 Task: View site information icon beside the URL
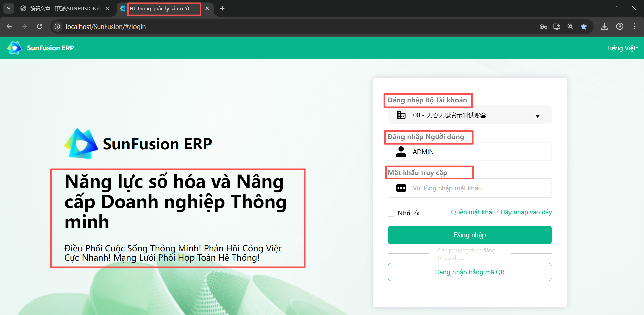tap(58, 27)
